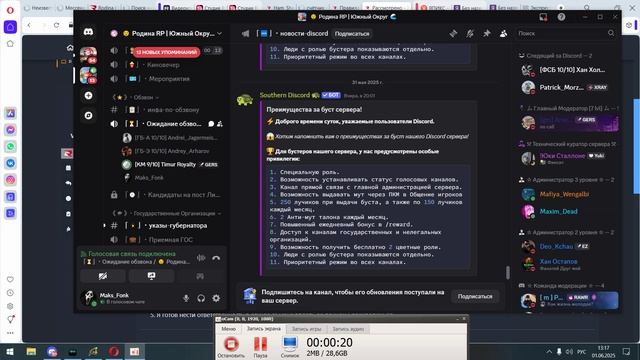The height and width of the screenshot is (360, 640).
Task: Start an activity from voice panel
Action: 200,276
